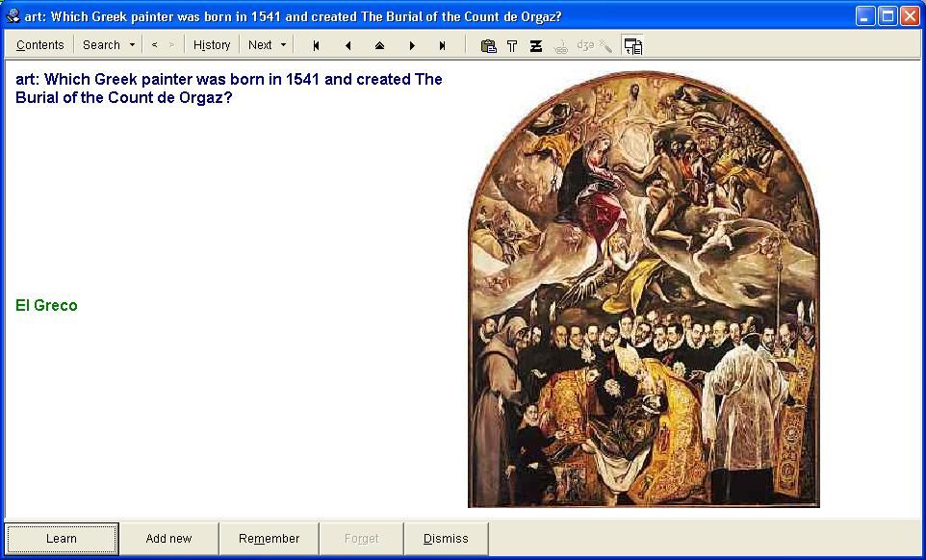Image resolution: width=926 pixels, height=560 pixels.
Task: Toggle the window layout icon in toolbar
Action: [x=632, y=45]
